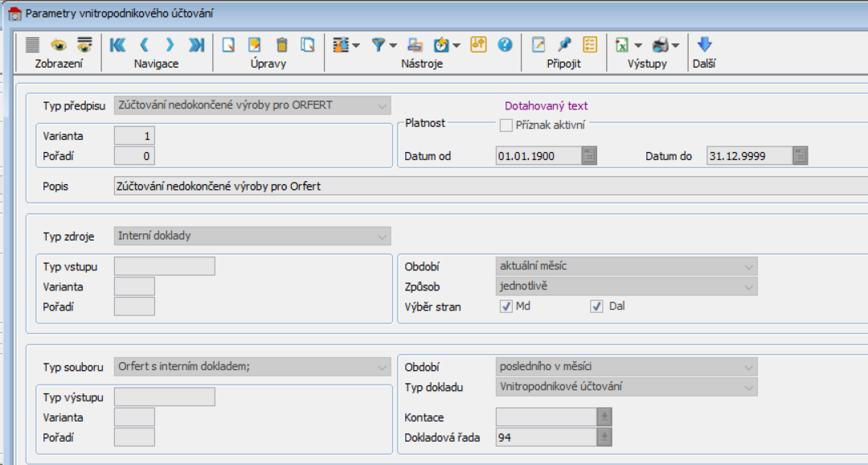Open the Excel export dropdown in Výstupy
The height and width of the screenshot is (465, 868).
pyautogui.click(x=638, y=46)
